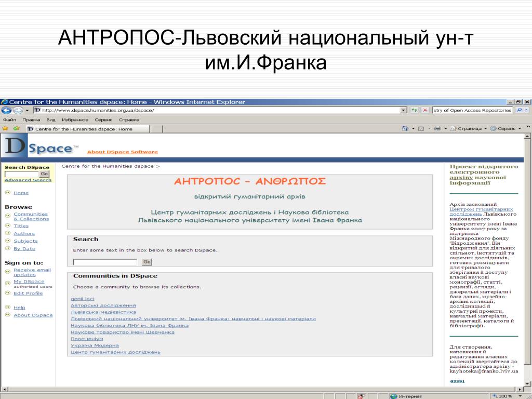Screen dimensions: 532x399
Task: Click the arrow icon beside My DSpace
Action: tap(8, 283)
